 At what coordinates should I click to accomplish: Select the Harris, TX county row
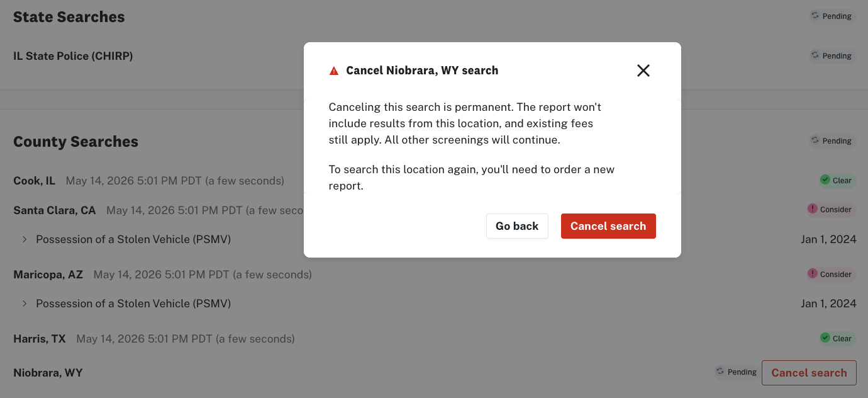click(435, 339)
